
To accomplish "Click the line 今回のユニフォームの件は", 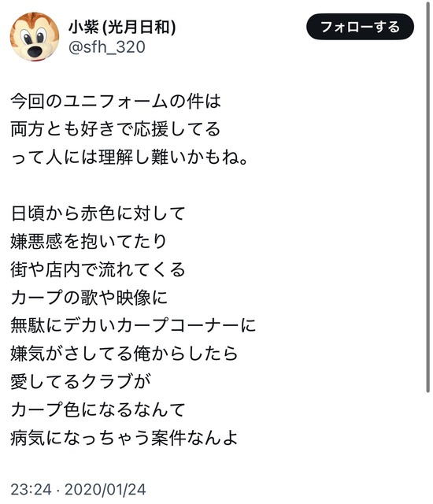I will pyautogui.click(x=116, y=102).
